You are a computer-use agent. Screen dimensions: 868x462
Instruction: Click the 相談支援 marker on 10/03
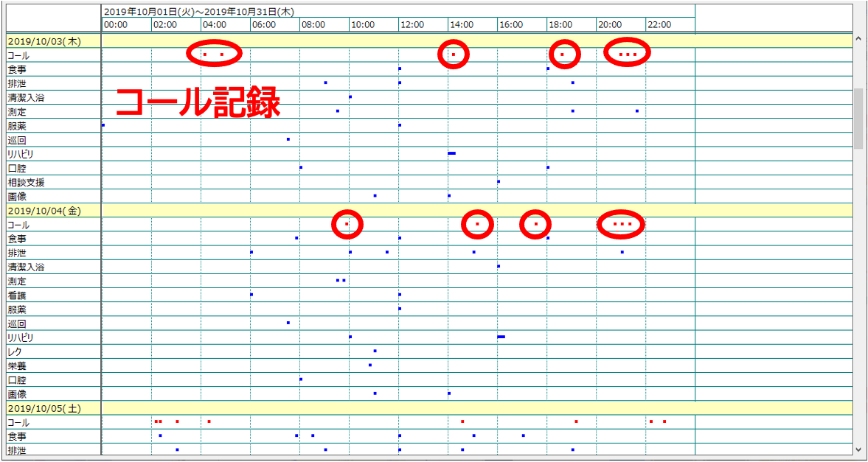pos(499,181)
